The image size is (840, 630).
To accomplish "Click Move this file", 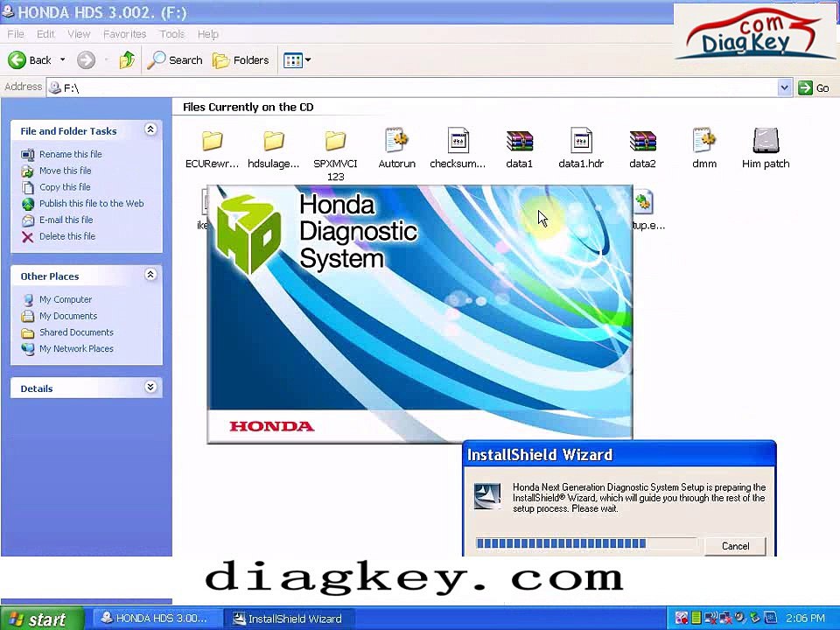I will (66, 171).
